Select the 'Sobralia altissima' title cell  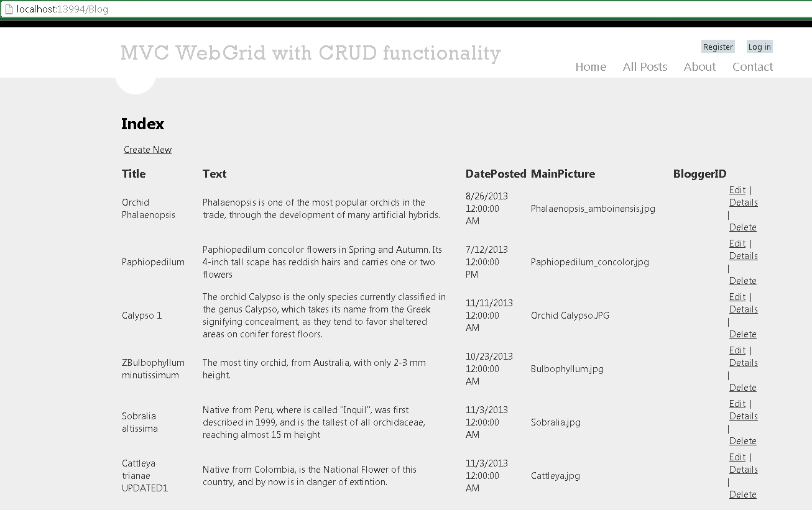tap(140, 422)
